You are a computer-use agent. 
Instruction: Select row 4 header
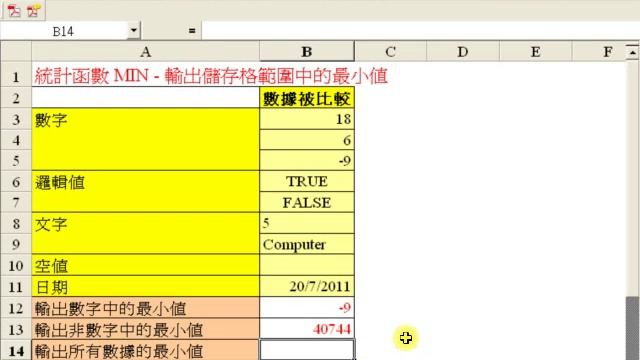pos(16,140)
